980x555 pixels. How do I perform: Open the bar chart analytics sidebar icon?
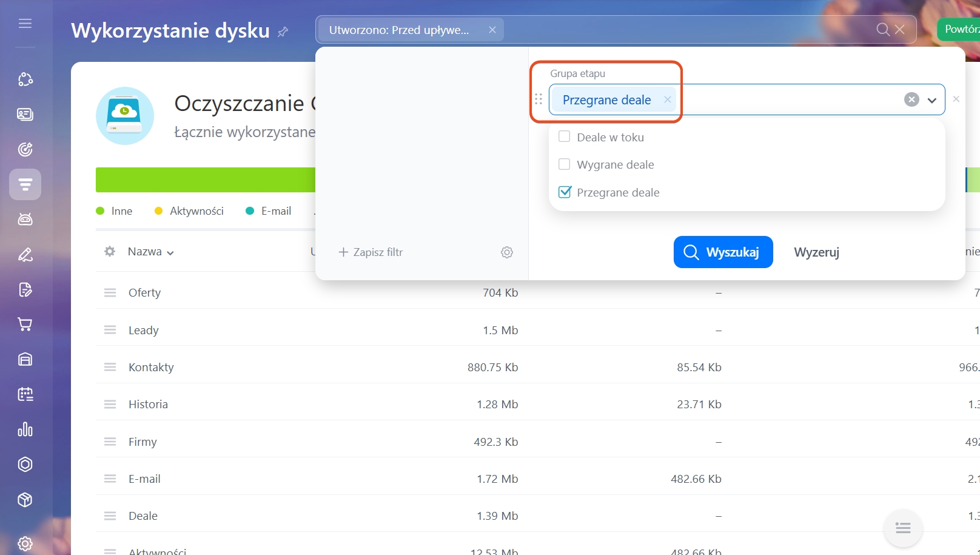tap(25, 429)
